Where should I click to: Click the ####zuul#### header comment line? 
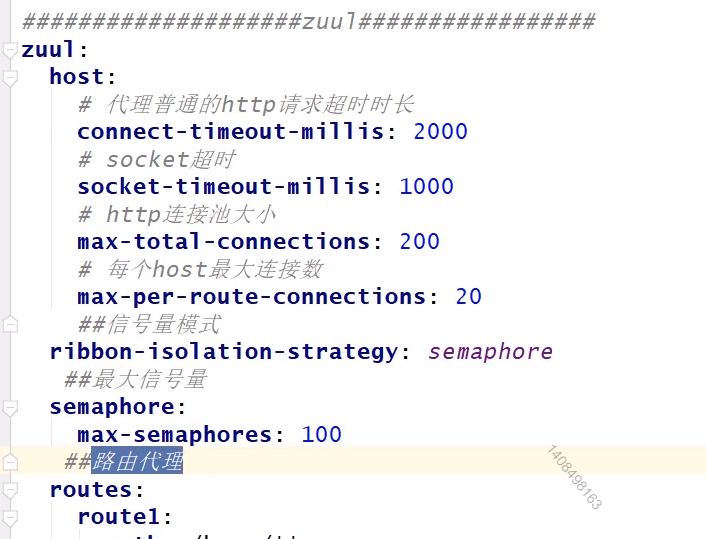pos(308,22)
